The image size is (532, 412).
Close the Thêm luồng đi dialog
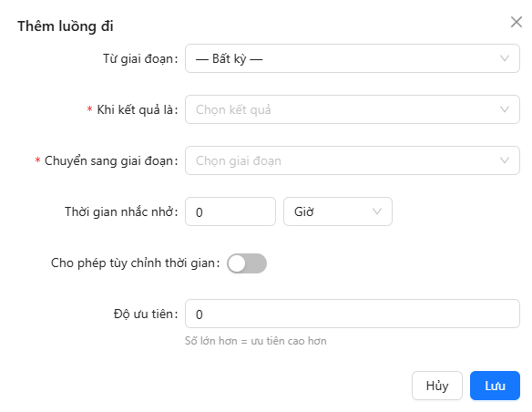516,22
